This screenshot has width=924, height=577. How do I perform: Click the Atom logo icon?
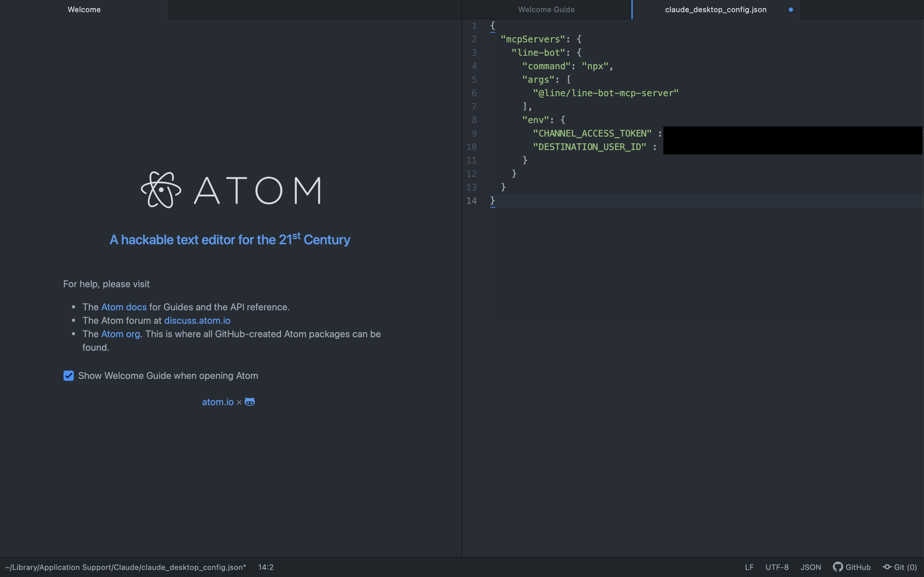point(161,190)
